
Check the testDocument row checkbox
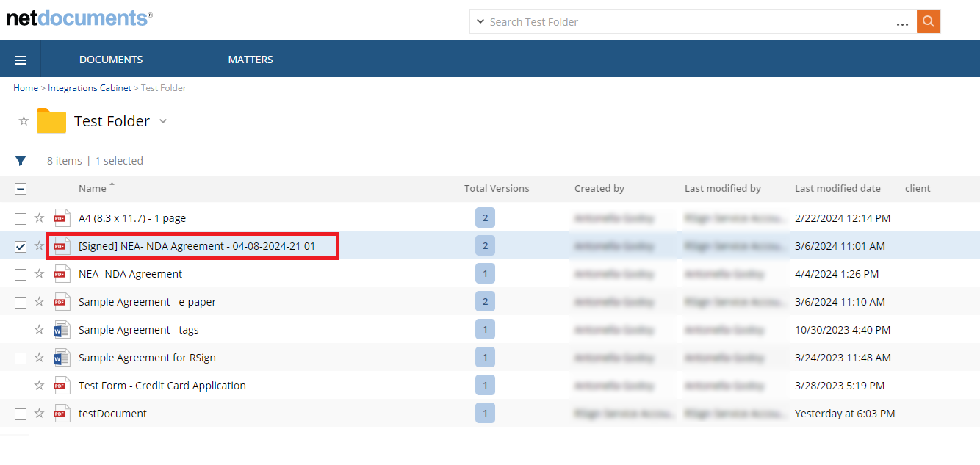click(21, 414)
